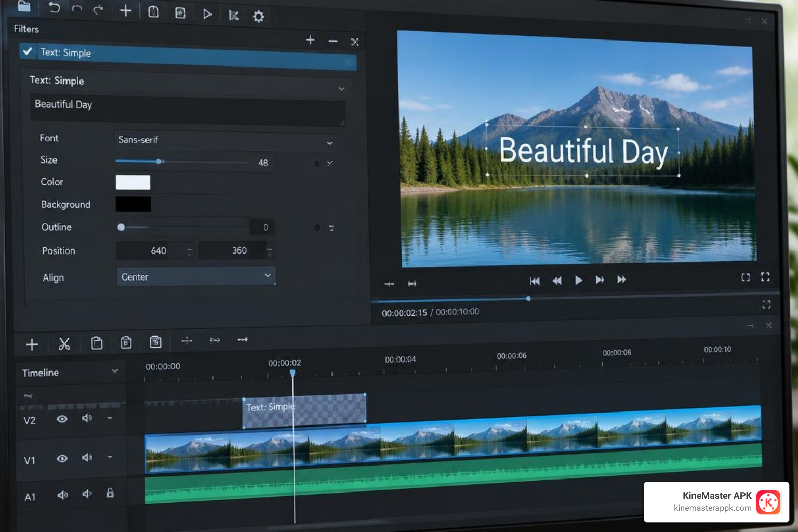This screenshot has height=532, width=798.
Task: Play the video in the preview player
Action: [579, 281]
